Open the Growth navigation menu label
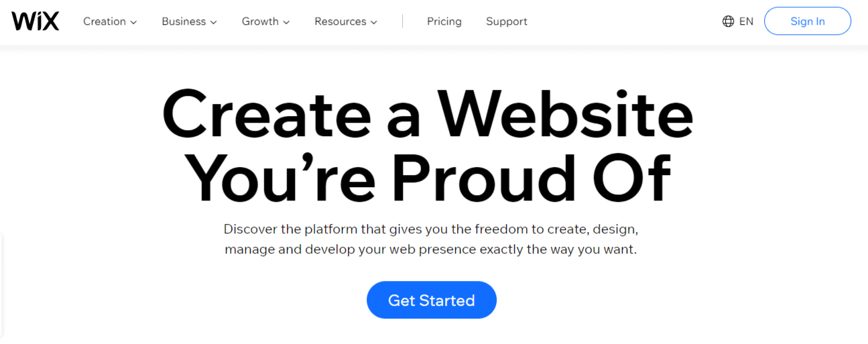 tap(260, 21)
